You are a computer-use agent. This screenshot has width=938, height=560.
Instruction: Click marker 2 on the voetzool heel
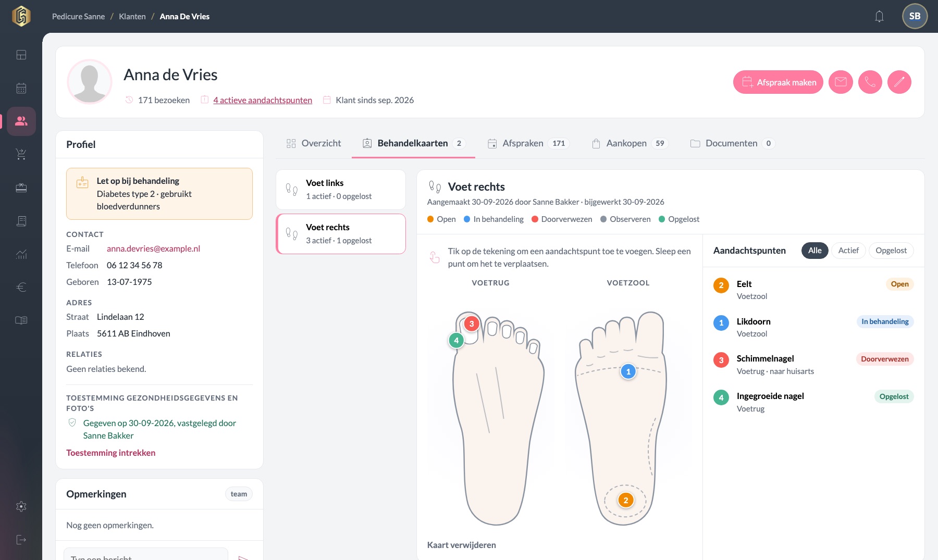pos(626,501)
